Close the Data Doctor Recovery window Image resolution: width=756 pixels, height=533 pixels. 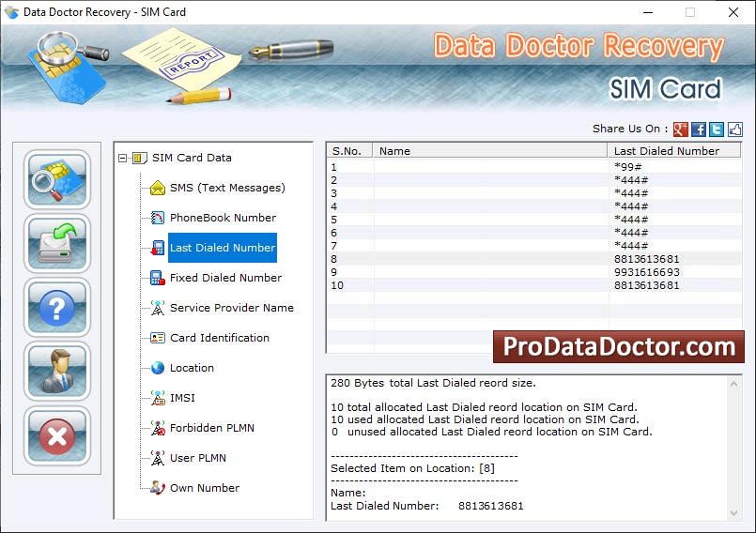pyautogui.click(x=733, y=12)
